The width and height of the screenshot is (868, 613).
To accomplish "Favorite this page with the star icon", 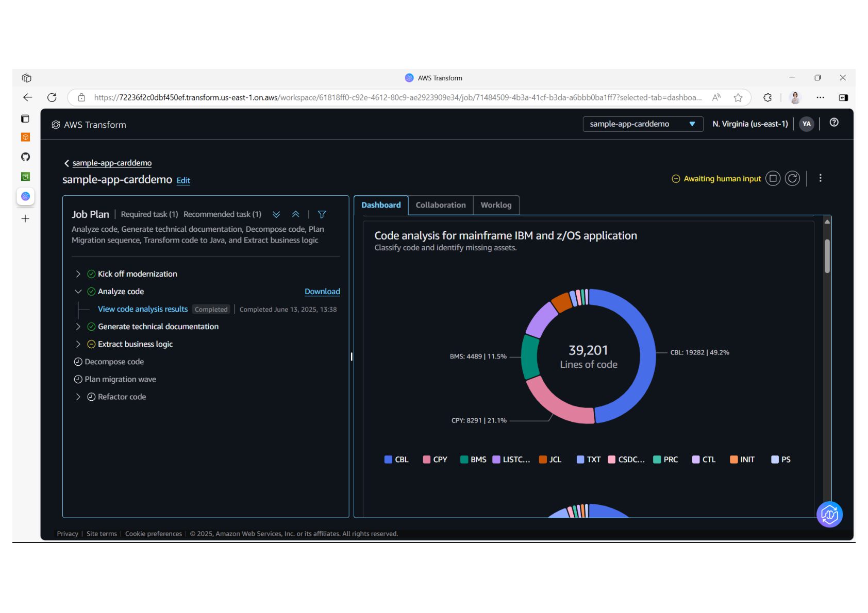I will tap(738, 97).
